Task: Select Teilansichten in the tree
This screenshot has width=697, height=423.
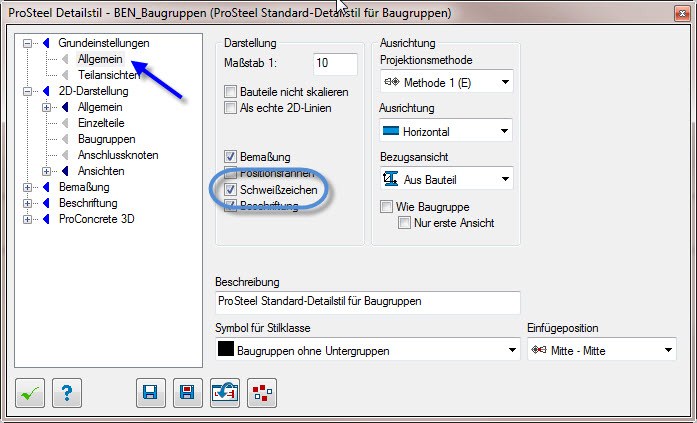Action: 109,75
